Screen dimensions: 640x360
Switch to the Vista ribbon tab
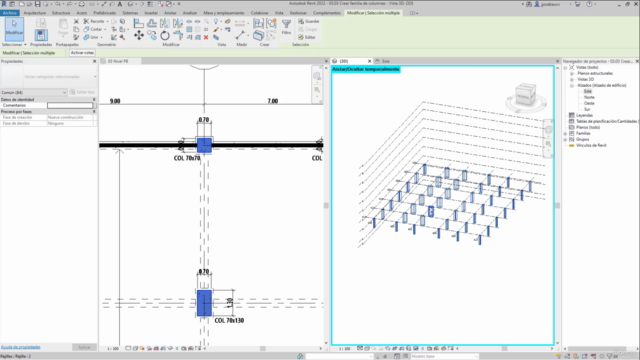tap(279, 13)
